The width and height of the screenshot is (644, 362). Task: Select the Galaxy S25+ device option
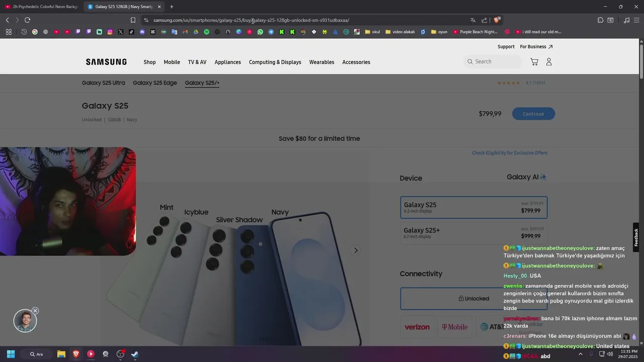point(473,233)
